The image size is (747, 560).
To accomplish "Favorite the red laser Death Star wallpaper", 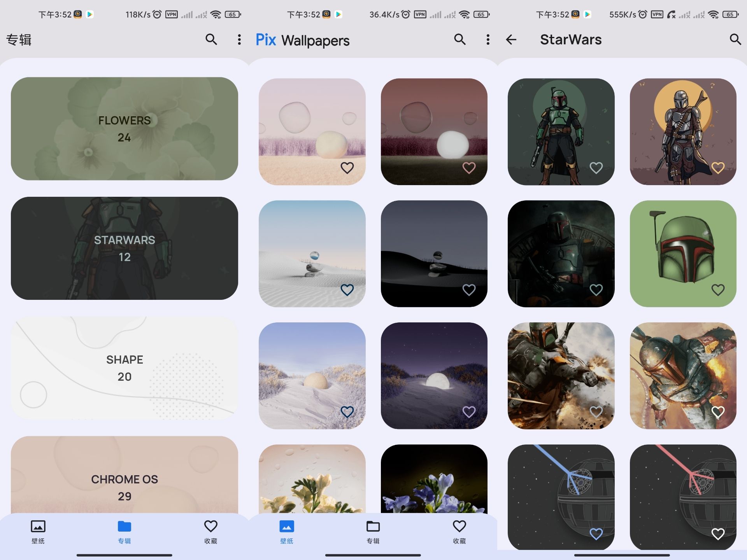I will (718, 534).
